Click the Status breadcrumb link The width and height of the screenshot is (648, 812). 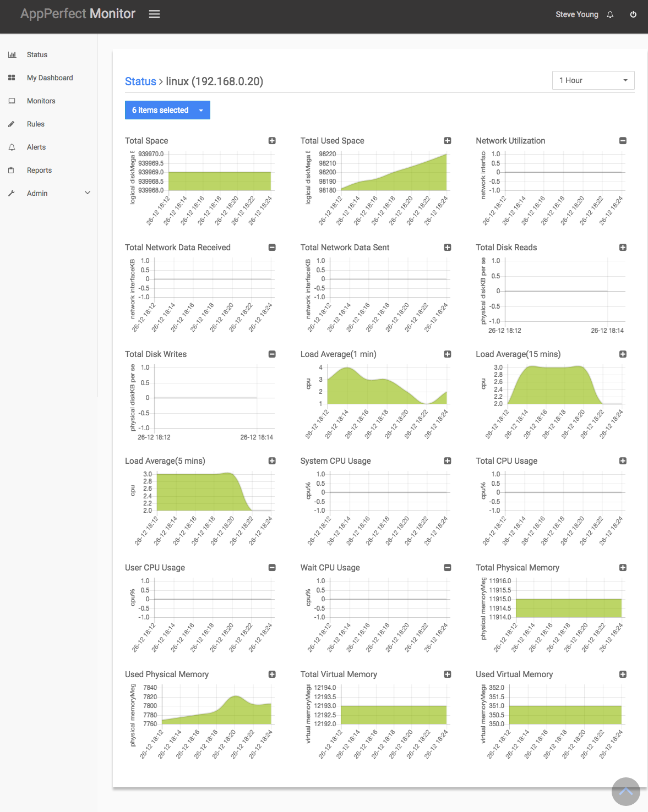click(140, 81)
